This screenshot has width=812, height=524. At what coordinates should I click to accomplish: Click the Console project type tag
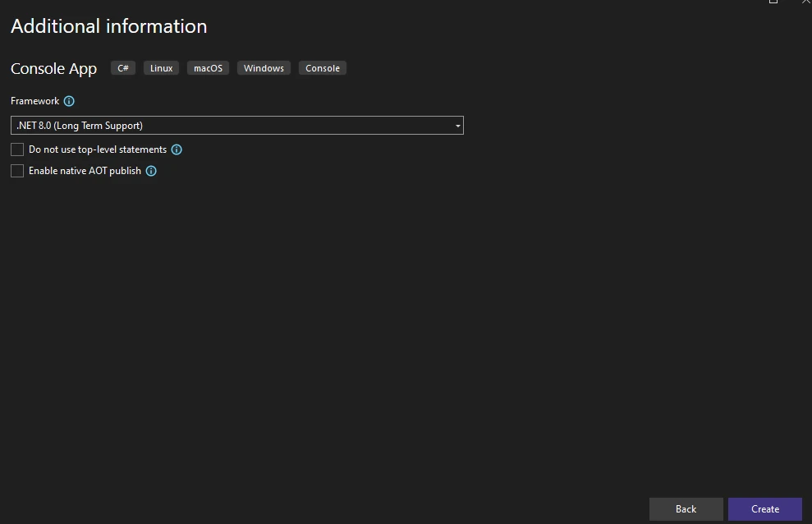(323, 68)
